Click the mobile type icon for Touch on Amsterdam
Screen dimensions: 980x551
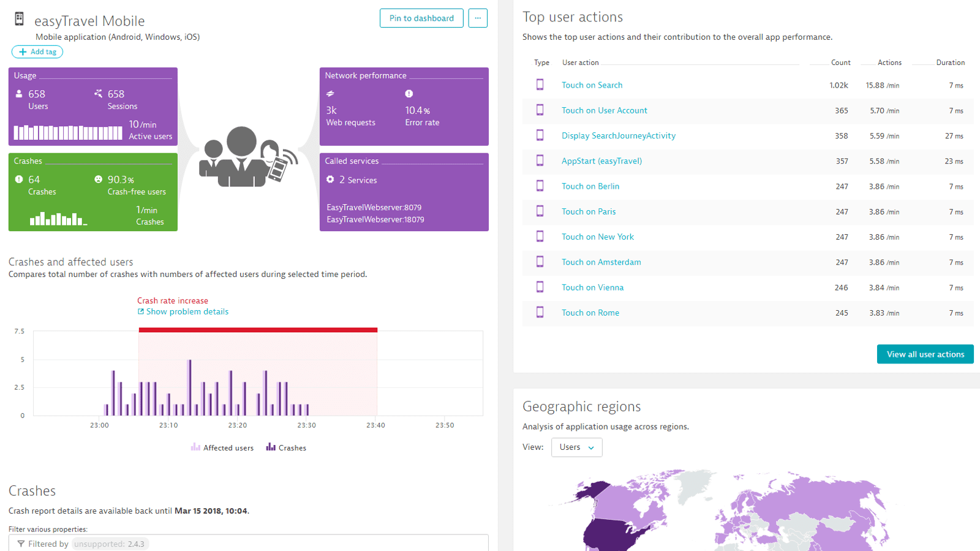[x=540, y=262]
